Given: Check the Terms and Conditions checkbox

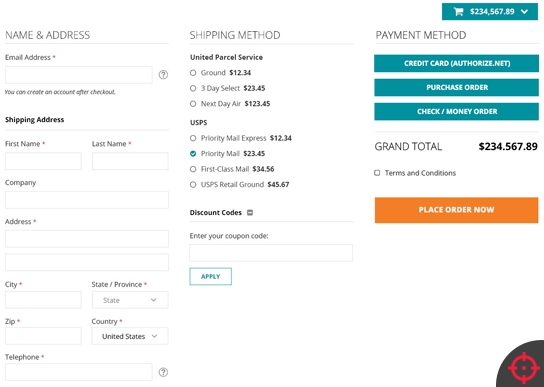Looking at the screenshot, I should [377, 173].
